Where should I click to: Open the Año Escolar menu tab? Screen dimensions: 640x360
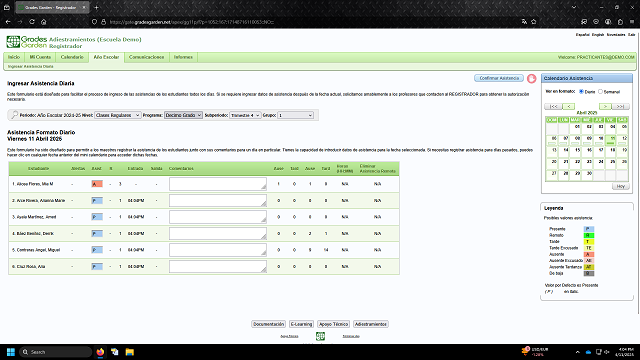[x=106, y=57]
